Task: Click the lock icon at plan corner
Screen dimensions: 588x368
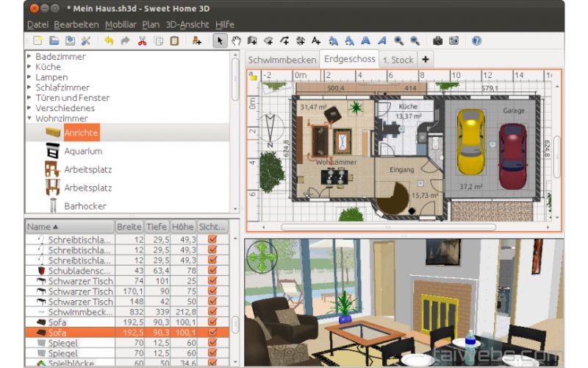Action: point(253,77)
